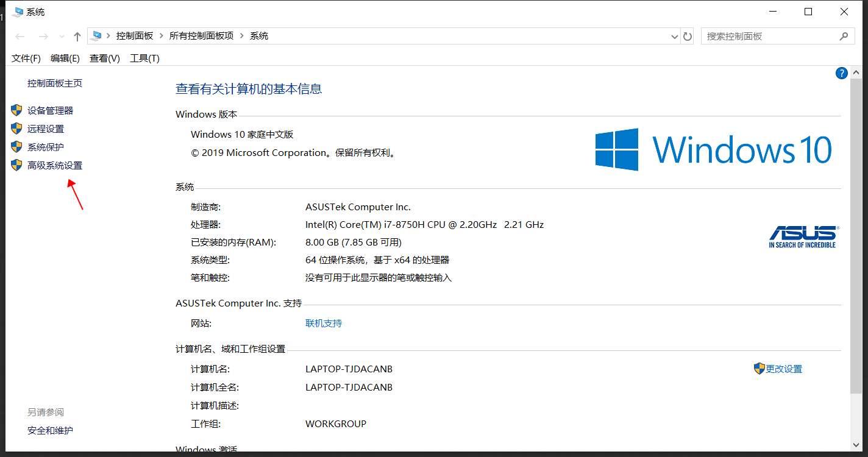Open 高级系统设置 from the sidebar
Viewport: 868px width, 457px height.
55,165
